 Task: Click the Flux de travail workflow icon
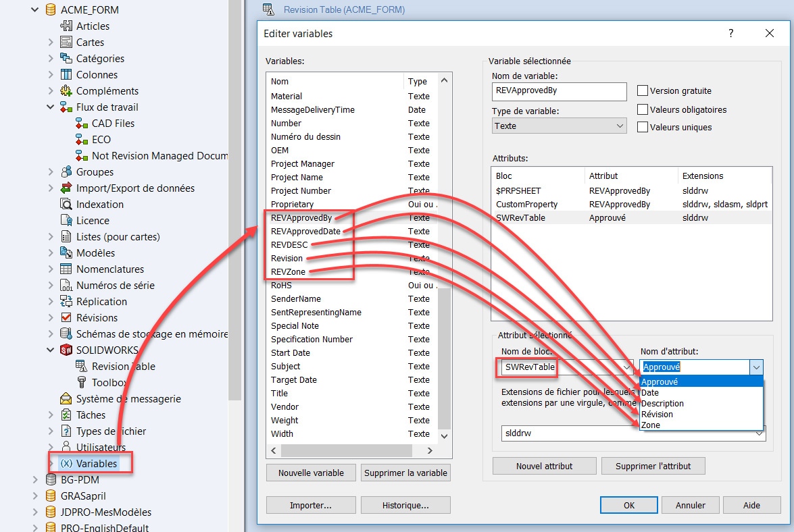coord(66,107)
